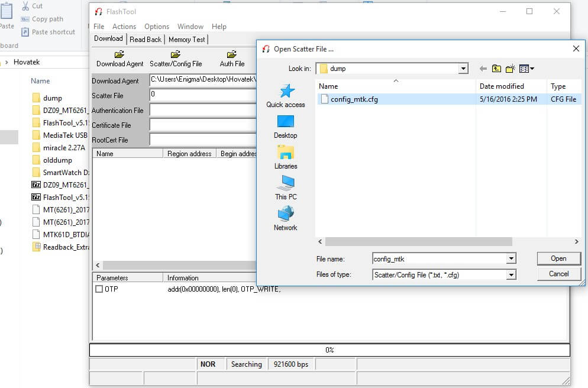The width and height of the screenshot is (588, 388).
Task: Go up one folder level in dialog
Action: click(x=496, y=69)
